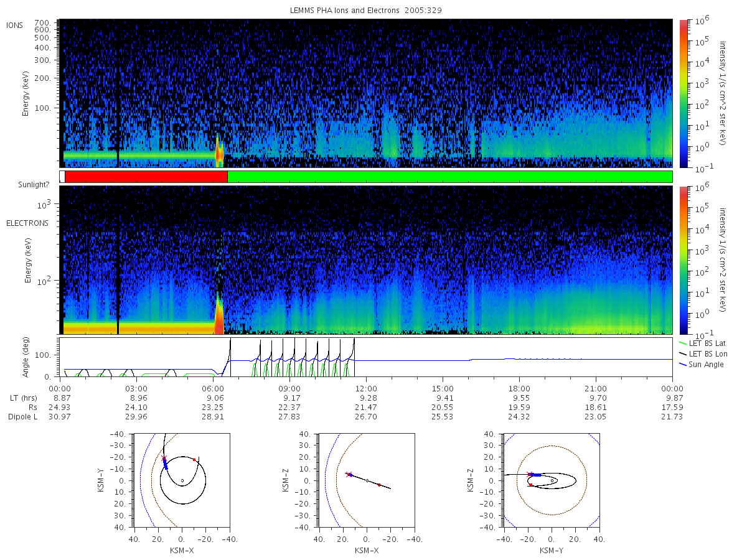Screen dimensions: 747x560
Task: Click the 18:00 time axis label
Action: (x=519, y=388)
